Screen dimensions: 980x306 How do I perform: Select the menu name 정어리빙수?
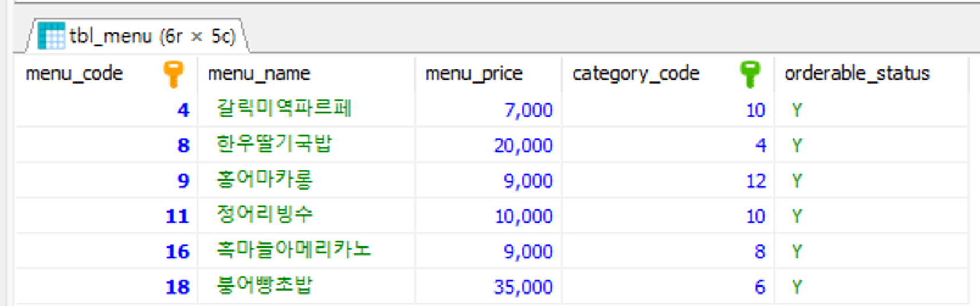pos(264,215)
